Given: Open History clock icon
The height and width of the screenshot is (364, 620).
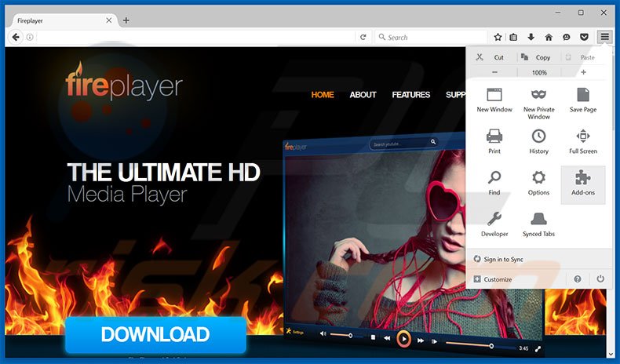Looking at the screenshot, I should (538, 136).
